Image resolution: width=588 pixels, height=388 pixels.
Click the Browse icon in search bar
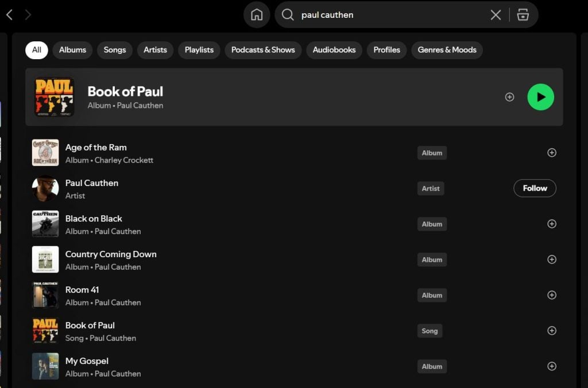click(x=523, y=15)
